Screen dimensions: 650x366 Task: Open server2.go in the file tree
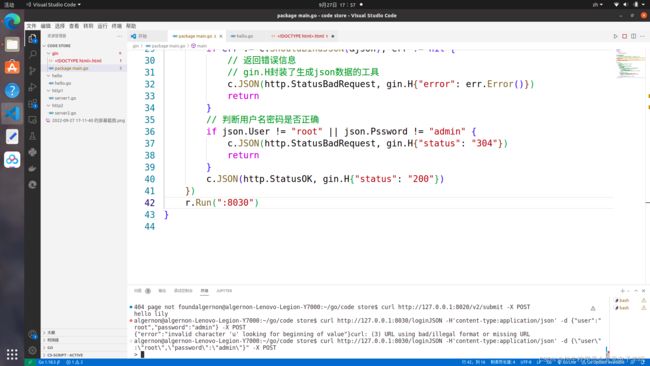click(65, 113)
